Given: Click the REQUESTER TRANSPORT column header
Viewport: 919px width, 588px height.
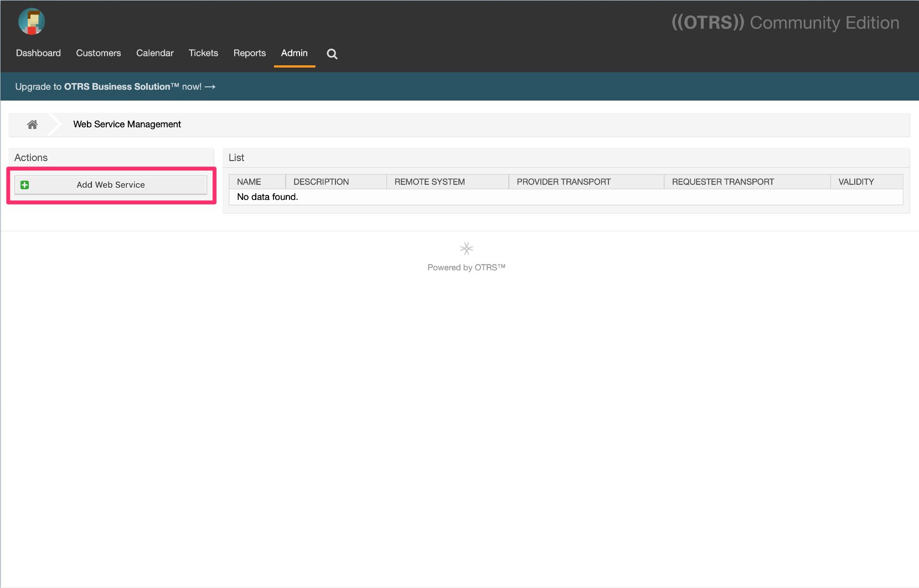Looking at the screenshot, I should [722, 182].
